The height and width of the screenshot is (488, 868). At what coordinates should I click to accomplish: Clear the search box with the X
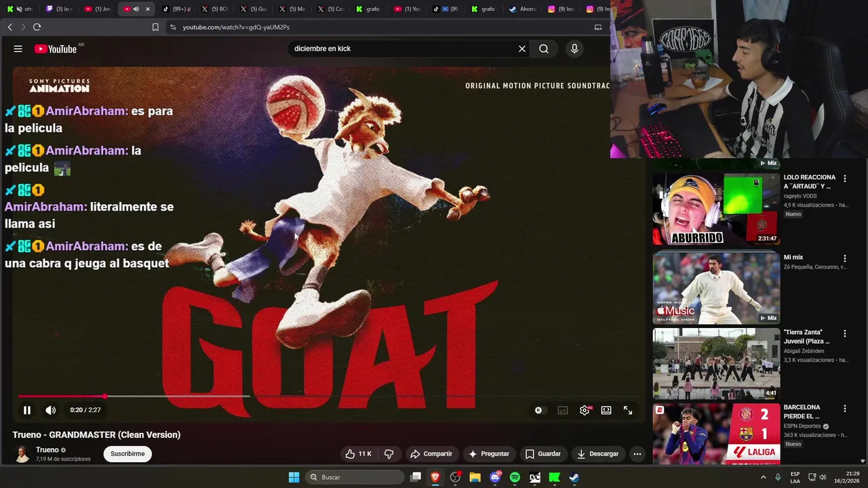tap(522, 49)
